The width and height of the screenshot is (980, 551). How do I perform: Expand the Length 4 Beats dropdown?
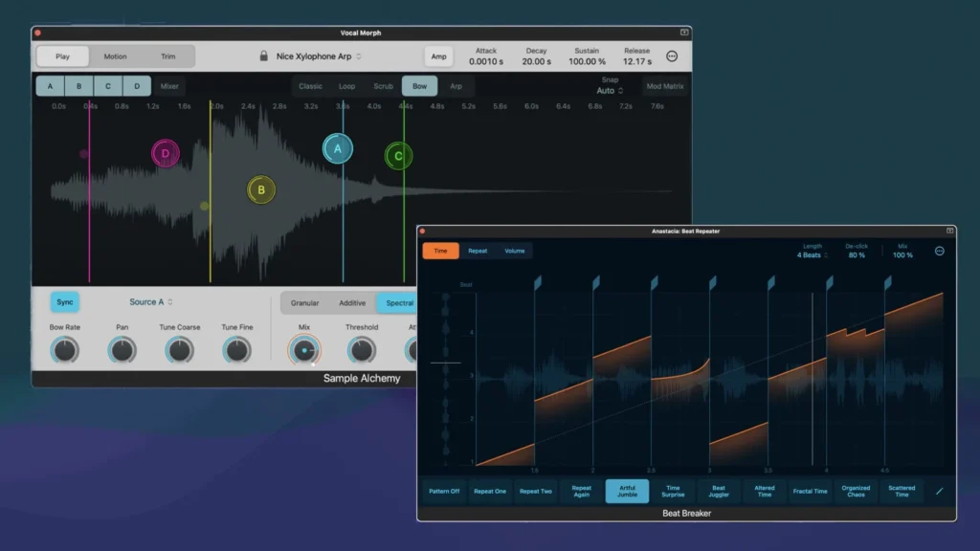pyautogui.click(x=812, y=255)
